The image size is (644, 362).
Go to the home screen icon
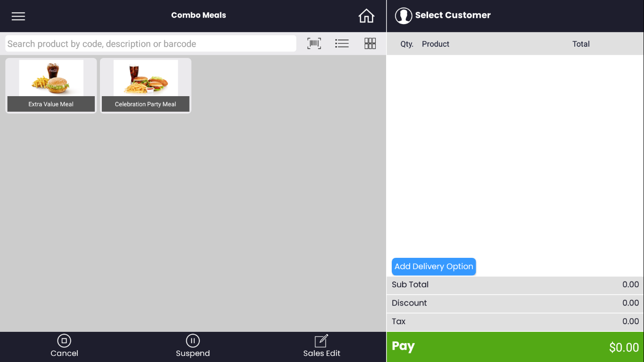click(366, 16)
